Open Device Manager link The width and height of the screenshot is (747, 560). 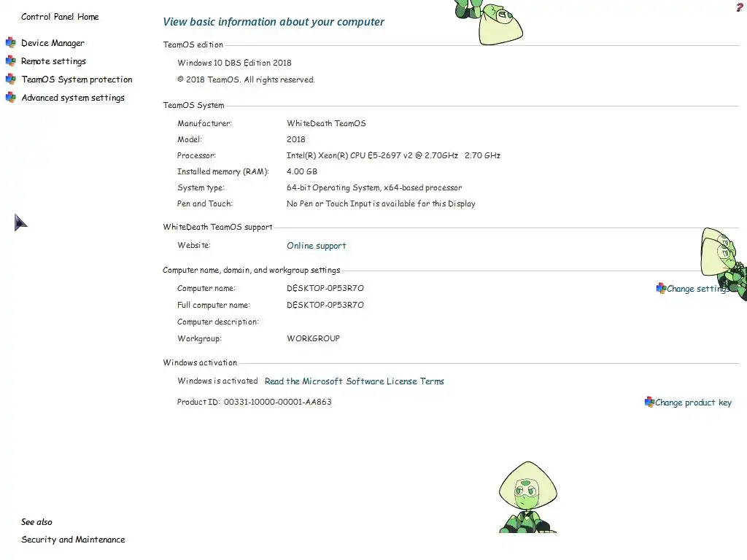pos(53,43)
